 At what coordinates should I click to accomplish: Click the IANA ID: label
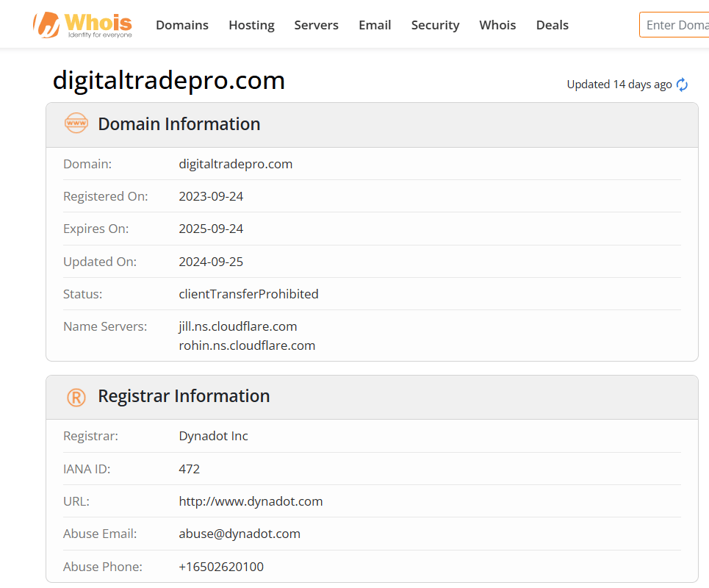click(x=87, y=469)
